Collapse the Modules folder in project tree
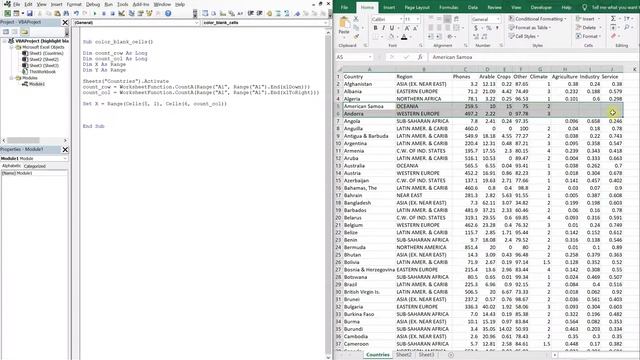The width and height of the screenshot is (640, 360). [x=11, y=78]
